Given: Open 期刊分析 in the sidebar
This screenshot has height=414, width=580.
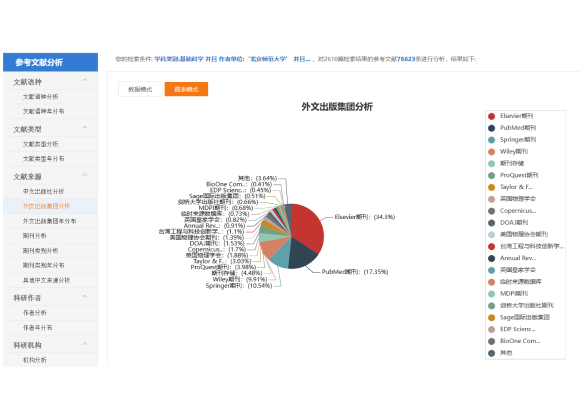Looking at the screenshot, I should coord(35,236).
